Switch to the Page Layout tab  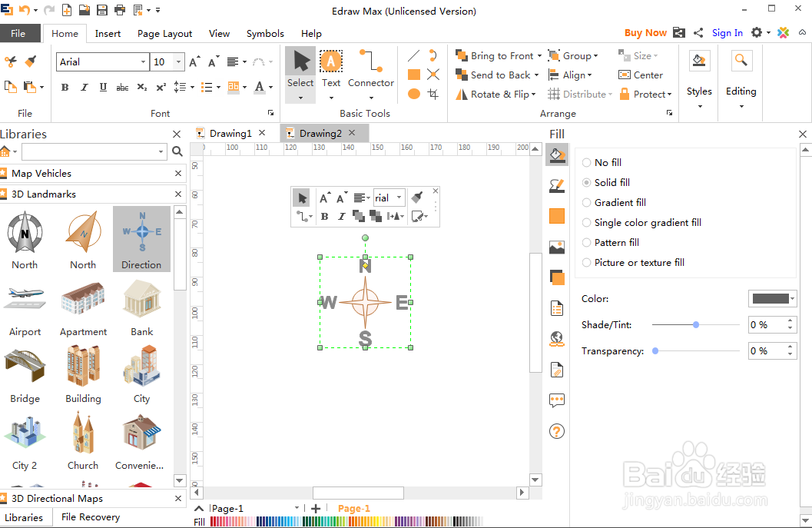point(164,33)
